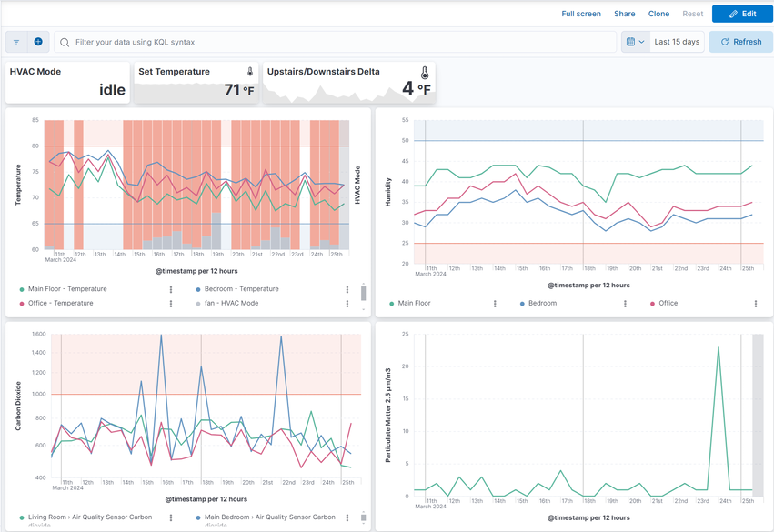This screenshot has height=532, width=774.
Task: Toggle Bedroom - Temperature series label
Action: pos(241,288)
